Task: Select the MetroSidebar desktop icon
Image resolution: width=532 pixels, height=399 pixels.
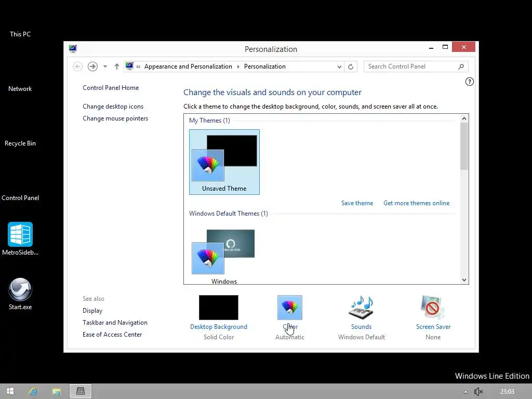Action: pyautogui.click(x=20, y=238)
